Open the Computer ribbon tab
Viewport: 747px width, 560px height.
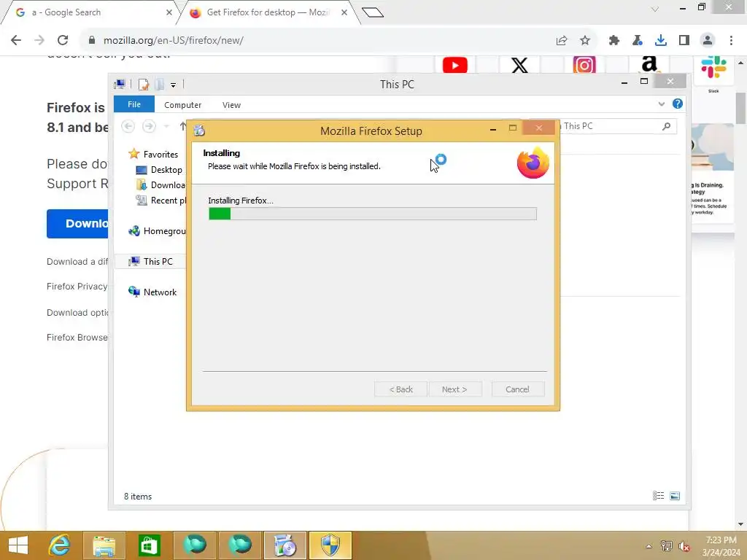[x=182, y=105]
